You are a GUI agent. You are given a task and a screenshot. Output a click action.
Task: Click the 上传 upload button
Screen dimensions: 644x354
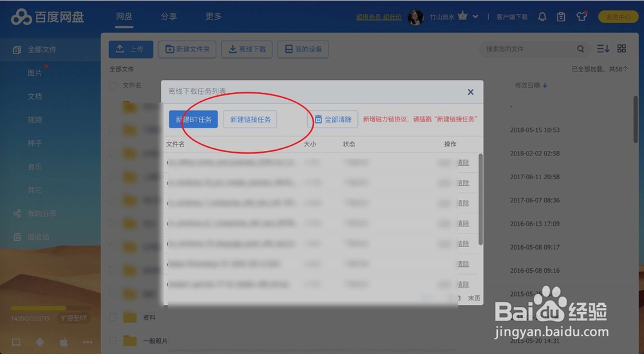(x=131, y=50)
